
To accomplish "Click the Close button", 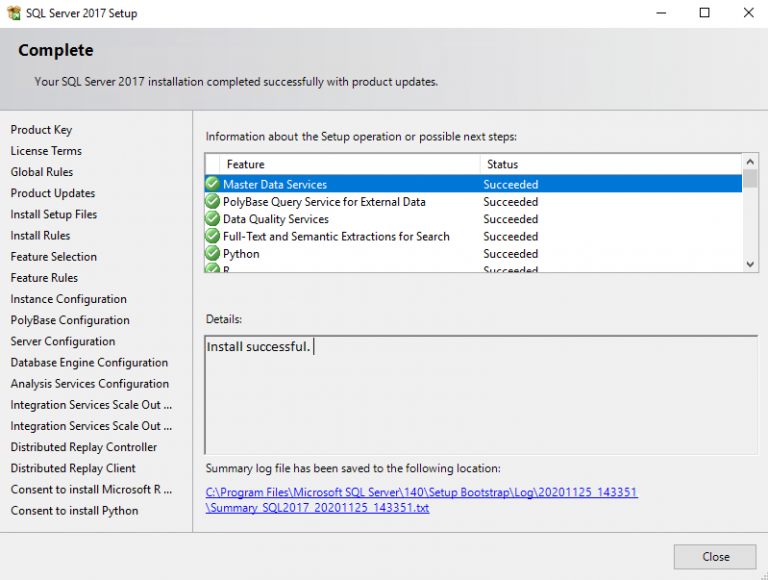I will coord(715,556).
